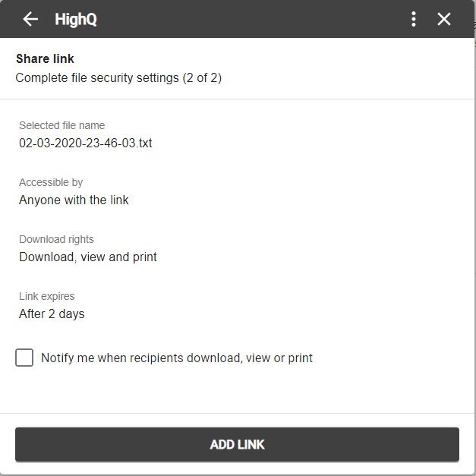The image size is (476, 476).
Task: Click the Anyone with the link value
Action: (x=74, y=200)
